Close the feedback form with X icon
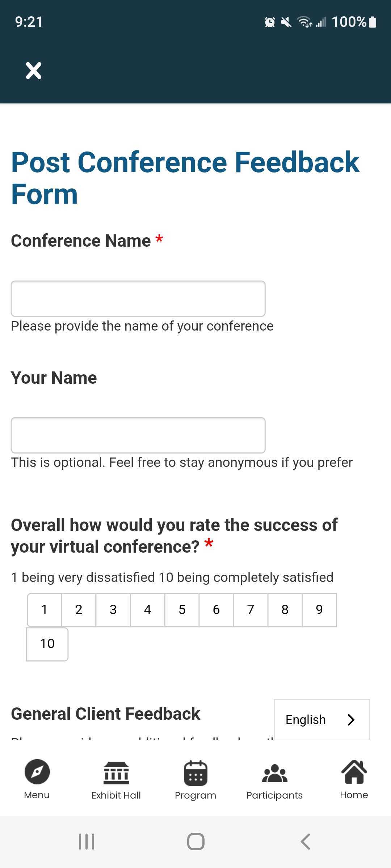The width and height of the screenshot is (391, 868). click(x=34, y=71)
